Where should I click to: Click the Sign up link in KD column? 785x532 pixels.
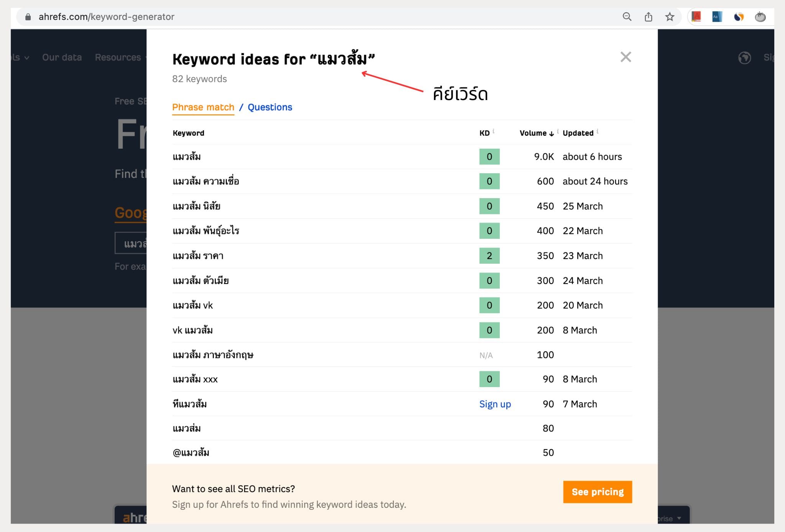495,404
